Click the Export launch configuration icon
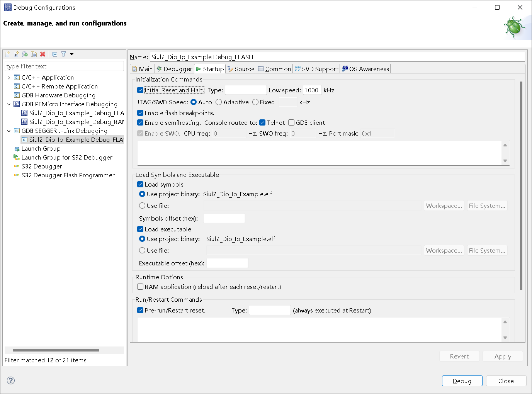 coord(25,54)
